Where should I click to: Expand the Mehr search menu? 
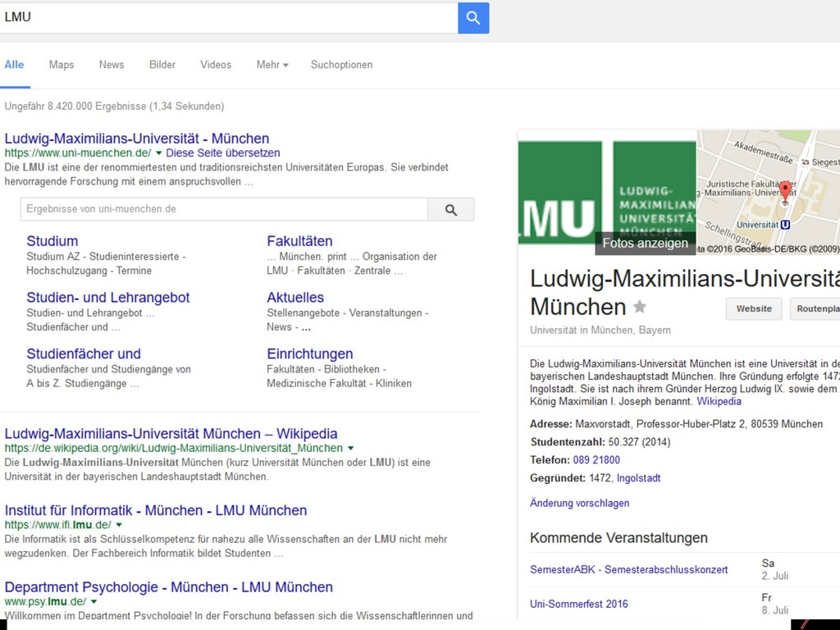pos(272,65)
